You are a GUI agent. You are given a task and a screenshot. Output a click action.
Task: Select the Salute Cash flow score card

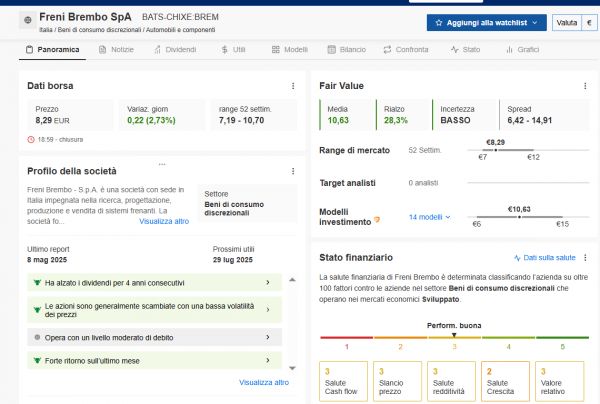coord(343,381)
